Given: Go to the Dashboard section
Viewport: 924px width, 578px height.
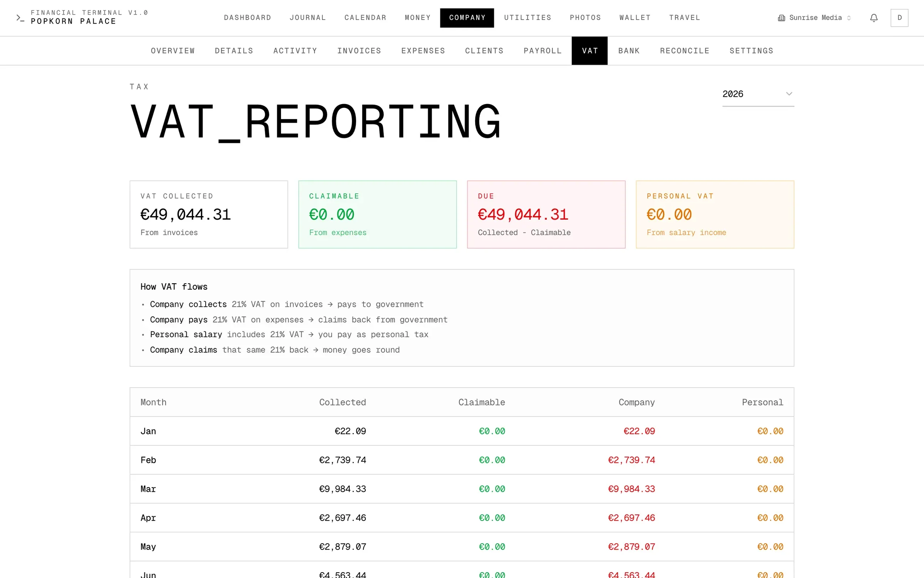Looking at the screenshot, I should coord(248,18).
